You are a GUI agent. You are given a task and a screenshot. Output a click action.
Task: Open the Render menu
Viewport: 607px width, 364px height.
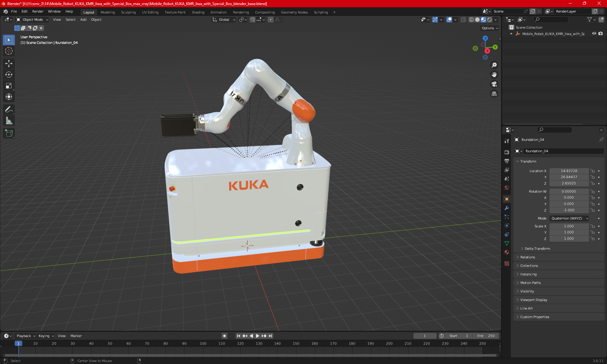pyautogui.click(x=38, y=11)
